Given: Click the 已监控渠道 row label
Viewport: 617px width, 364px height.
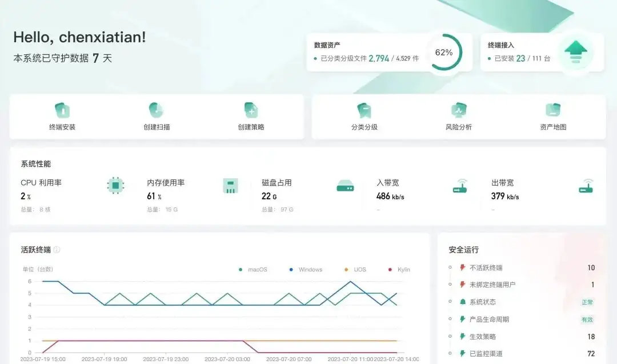Looking at the screenshot, I should click(486, 354).
